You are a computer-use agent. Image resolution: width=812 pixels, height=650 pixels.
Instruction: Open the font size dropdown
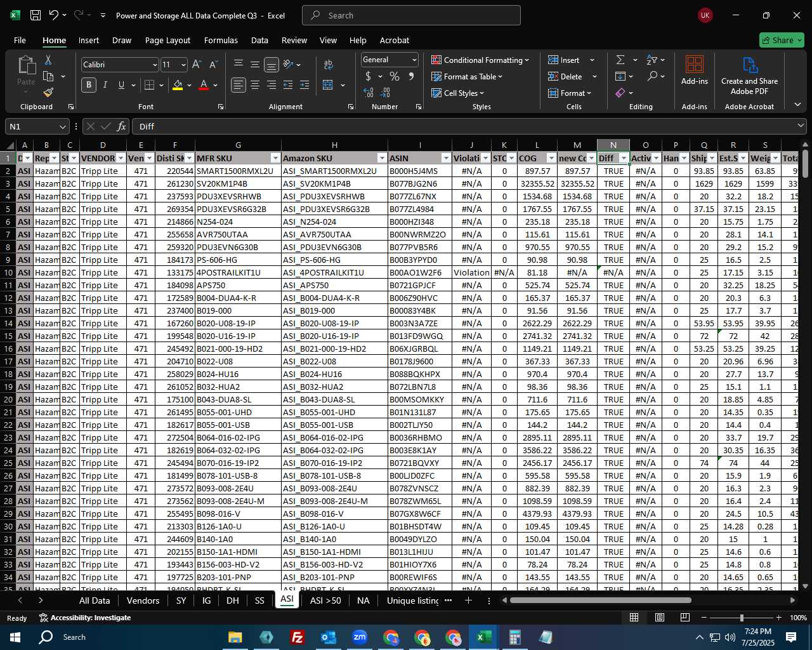(183, 65)
